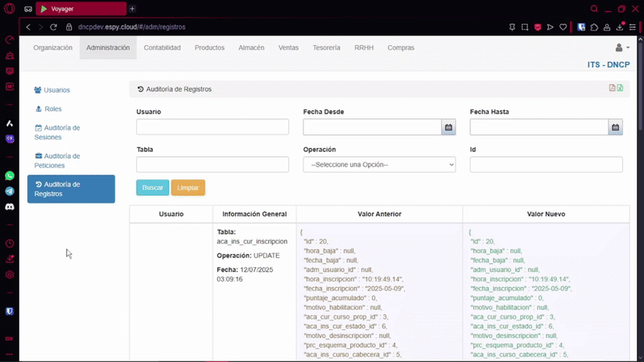Expand the Operación dropdown
Screen dimensions: 644x362
(x=379, y=164)
